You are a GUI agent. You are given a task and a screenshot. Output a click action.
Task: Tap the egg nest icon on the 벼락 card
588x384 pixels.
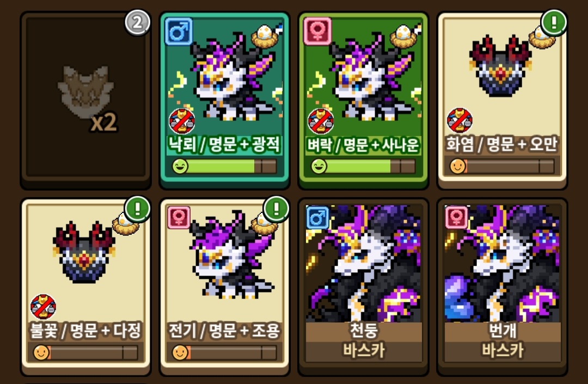pyautogui.click(x=403, y=36)
